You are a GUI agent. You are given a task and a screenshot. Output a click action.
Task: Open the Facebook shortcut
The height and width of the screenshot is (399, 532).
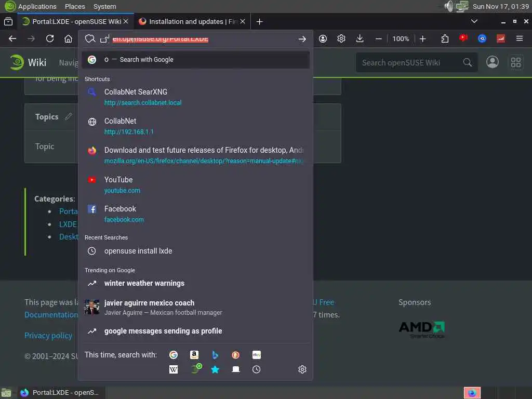pos(195,214)
